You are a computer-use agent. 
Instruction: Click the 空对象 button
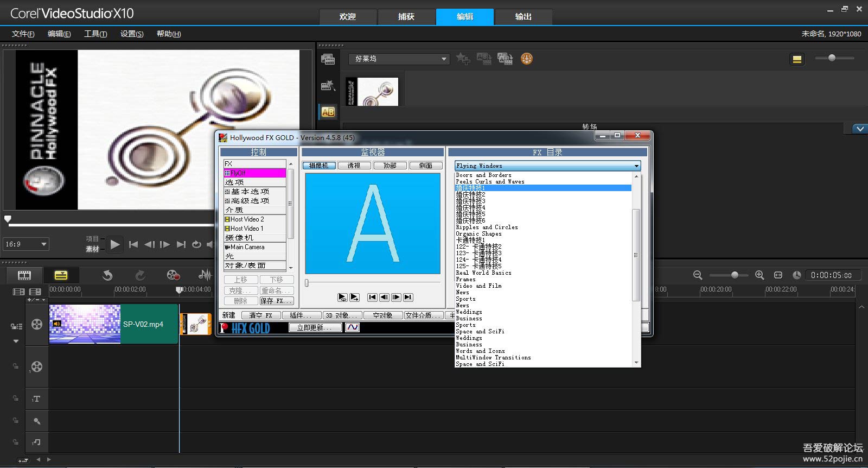tap(382, 315)
